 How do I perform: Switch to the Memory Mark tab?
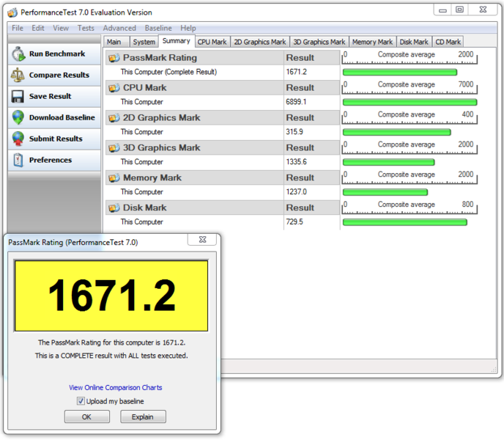tap(373, 42)
